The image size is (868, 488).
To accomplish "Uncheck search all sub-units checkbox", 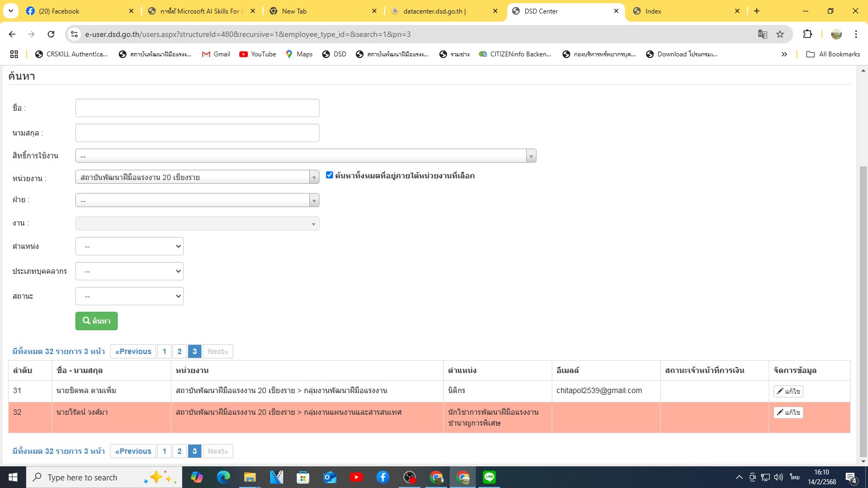I will point(329,175).
